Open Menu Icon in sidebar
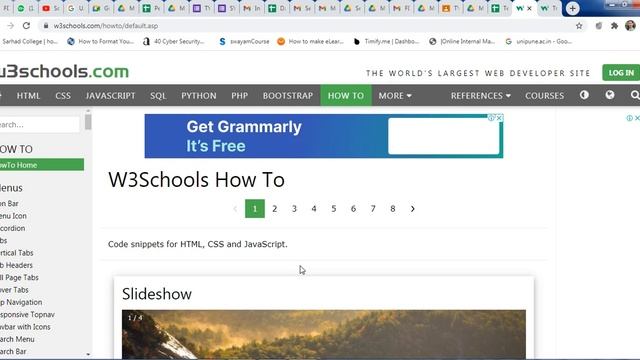This screenshot has width=640, height=360. (x=13, y=216)
